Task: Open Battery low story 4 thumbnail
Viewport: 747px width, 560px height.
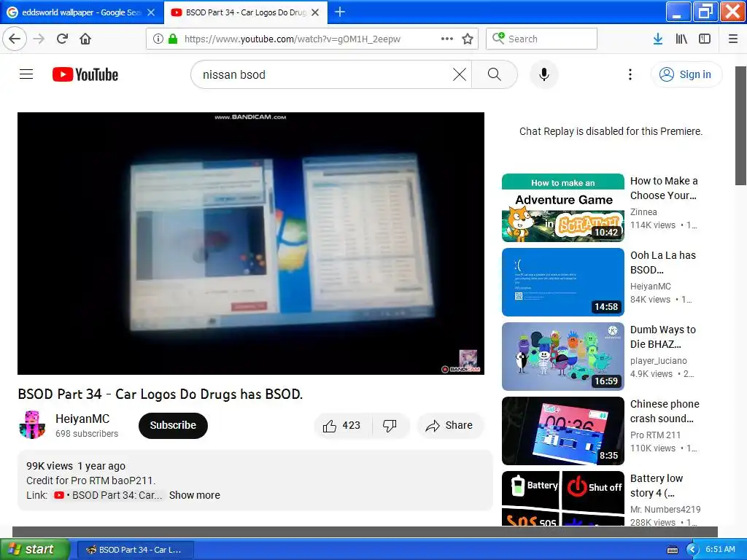Action: (562, 498)
